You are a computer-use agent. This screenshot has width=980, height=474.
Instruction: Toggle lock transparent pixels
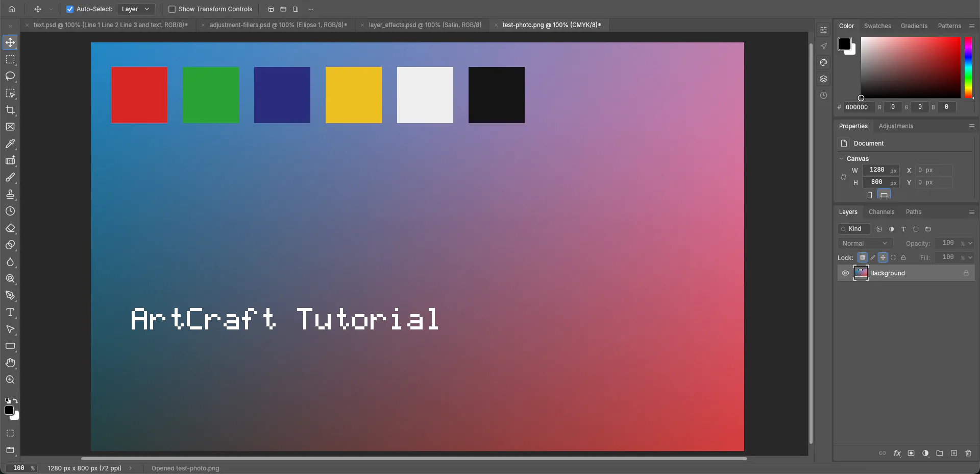pos(863,257)
